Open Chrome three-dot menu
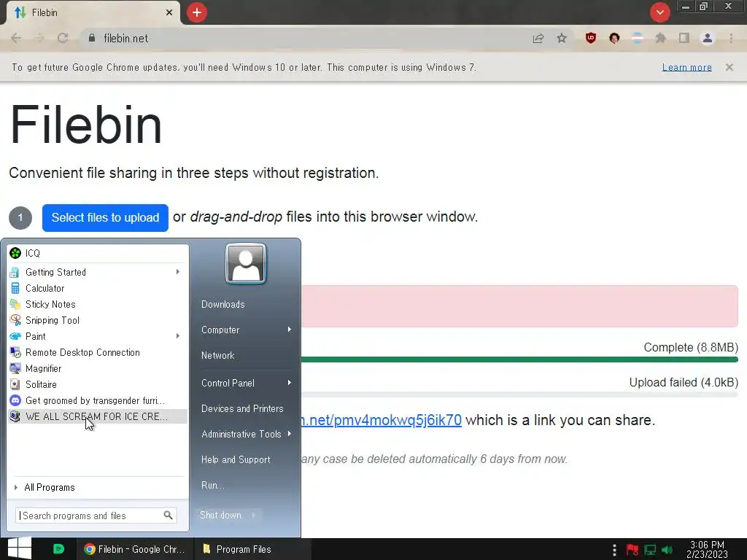Viewport: 747px width, 560px height. point(731,38)
